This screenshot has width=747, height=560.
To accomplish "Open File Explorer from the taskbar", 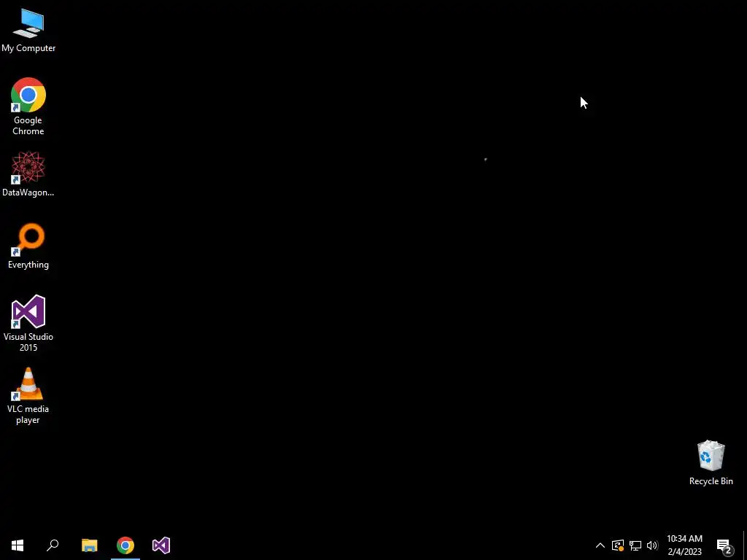I will pos(89,545).
